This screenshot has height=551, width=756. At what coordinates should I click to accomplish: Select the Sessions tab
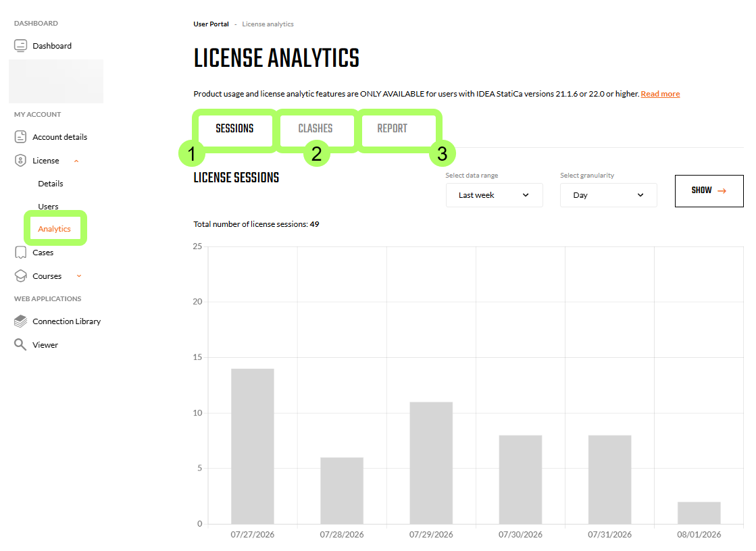point(235,129)
